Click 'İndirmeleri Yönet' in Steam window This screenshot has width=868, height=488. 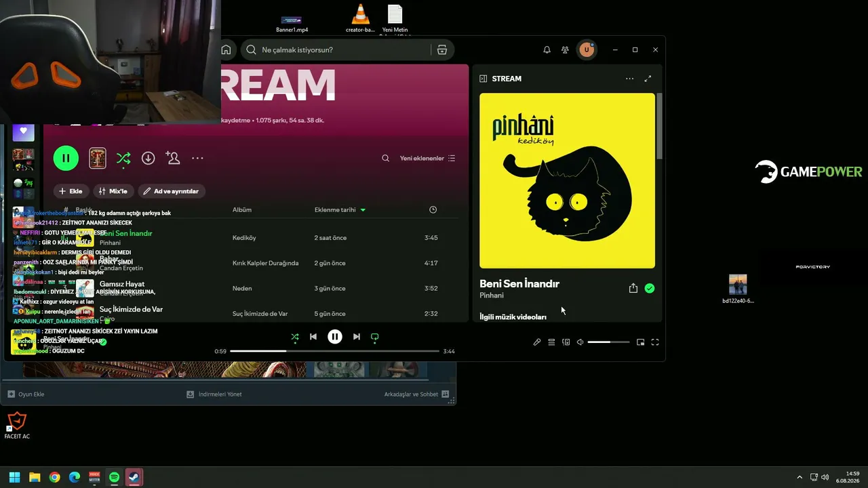[214, 394]
